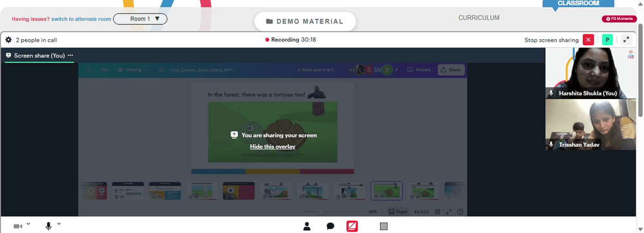Select slide thumbnail 45
This screenshot has height=233, width=644.
[x=165, y=191]
